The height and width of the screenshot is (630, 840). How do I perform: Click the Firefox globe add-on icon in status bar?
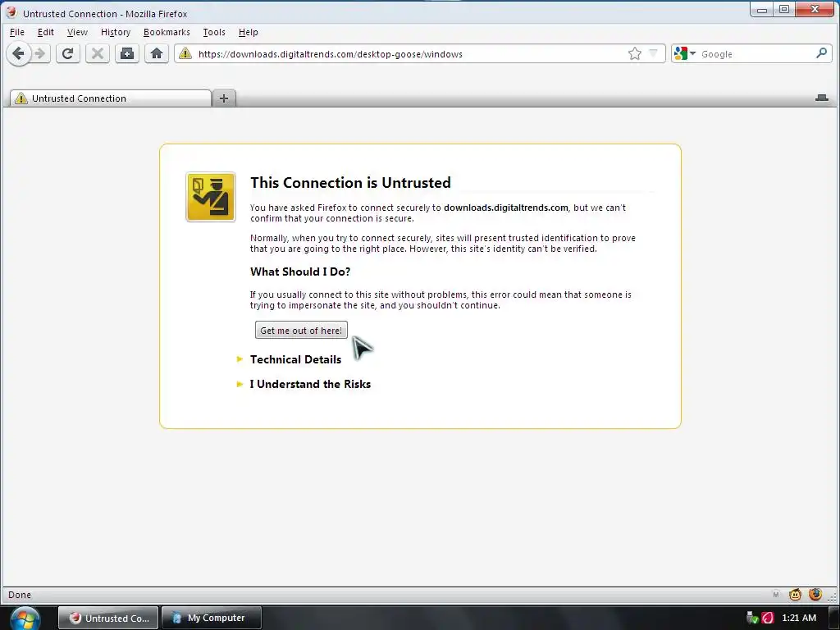click(815, 594)
